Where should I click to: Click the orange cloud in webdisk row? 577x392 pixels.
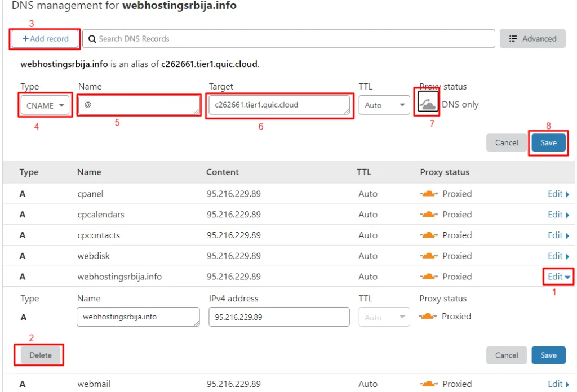pyautogui.click(x=429, y=256)
